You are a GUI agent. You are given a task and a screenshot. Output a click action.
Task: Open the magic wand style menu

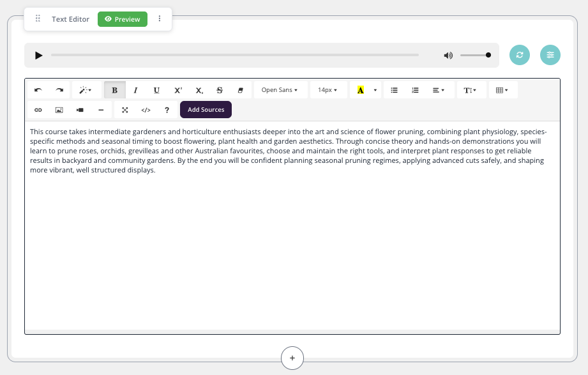pos(86,90)
